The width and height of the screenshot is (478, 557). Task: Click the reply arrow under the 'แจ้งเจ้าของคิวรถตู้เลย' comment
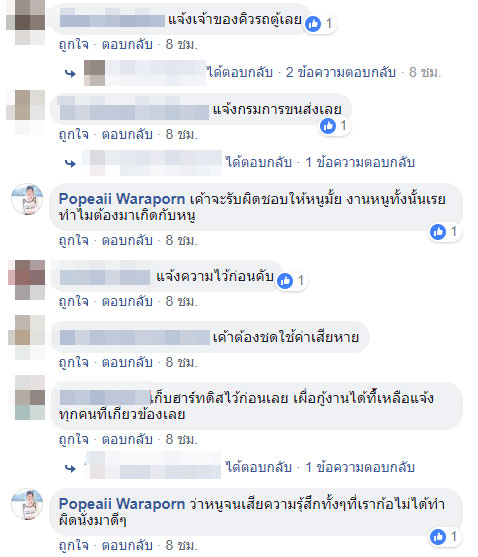tap(70, 74)
